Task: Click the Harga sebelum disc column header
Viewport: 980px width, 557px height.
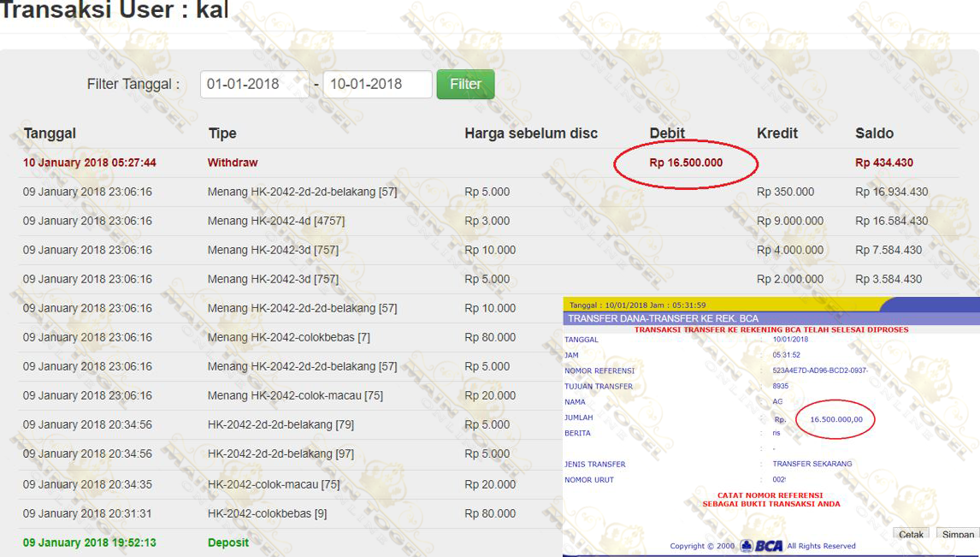Action: point(531,133)
